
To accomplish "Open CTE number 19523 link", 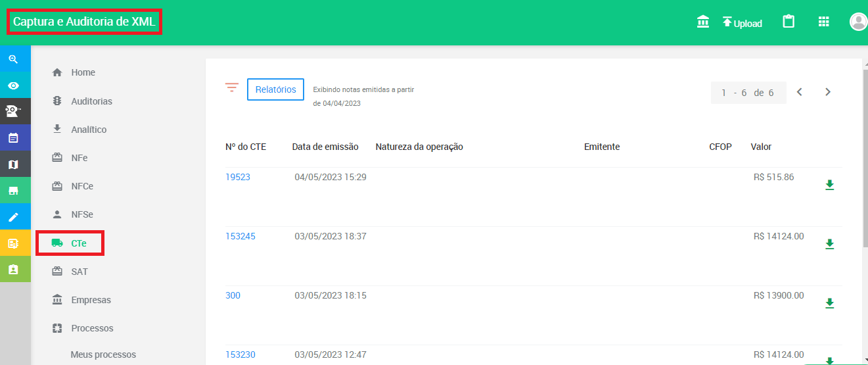I will click(238, 177).
